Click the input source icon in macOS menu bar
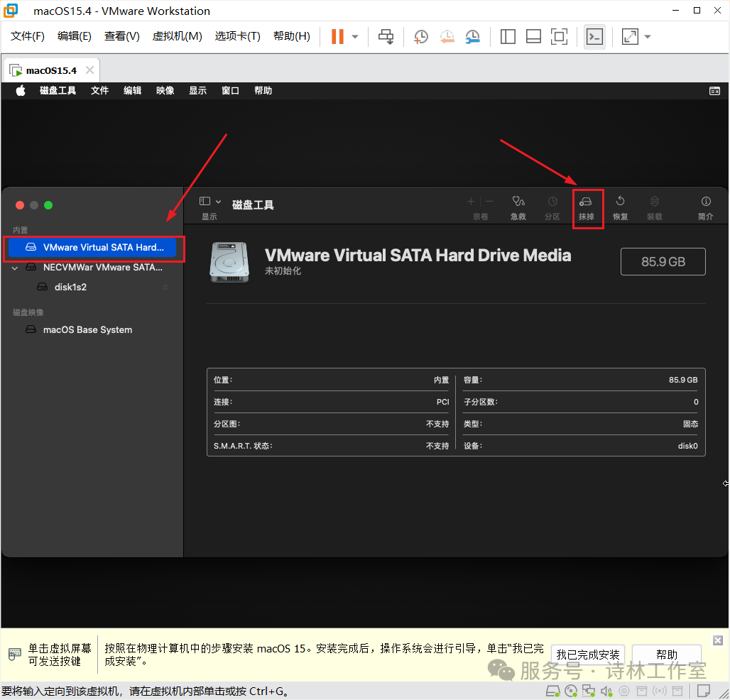Image resolution: width=730 pixels, height=700 pixels. click(714, 91)
